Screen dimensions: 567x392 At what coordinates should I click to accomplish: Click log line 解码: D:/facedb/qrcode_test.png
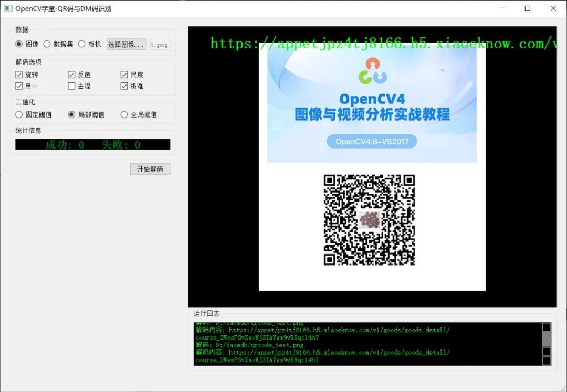point(250,345)
